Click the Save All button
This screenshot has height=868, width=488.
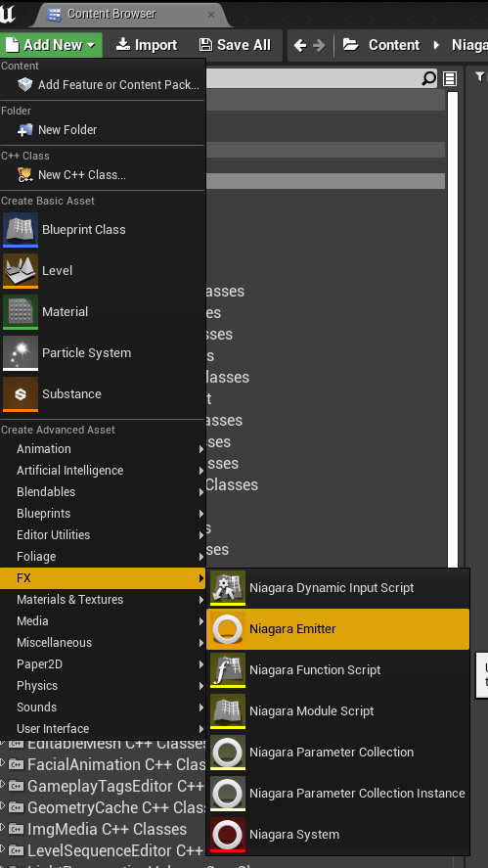click(235, 45)
